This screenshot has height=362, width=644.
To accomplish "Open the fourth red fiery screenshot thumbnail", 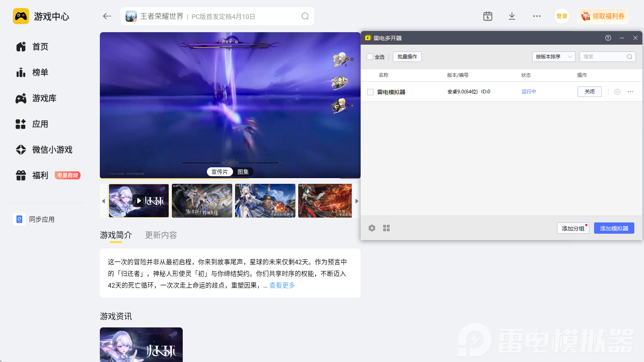I will pos(325,201).
